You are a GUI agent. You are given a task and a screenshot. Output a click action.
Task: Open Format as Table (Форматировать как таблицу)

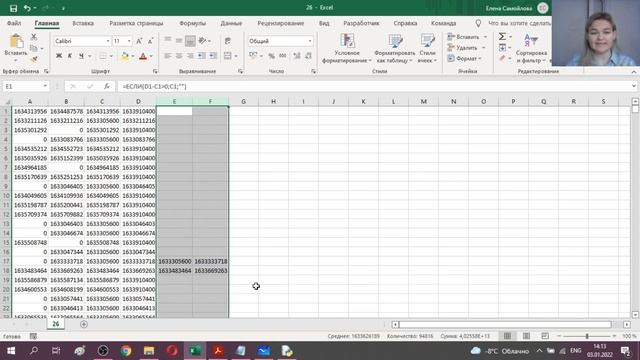pos(395,49)
